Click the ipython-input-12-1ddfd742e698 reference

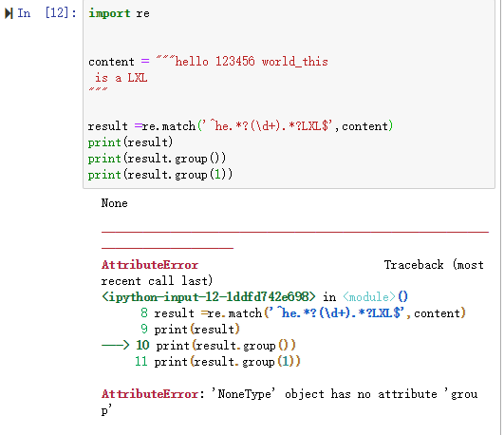(209, 296)
